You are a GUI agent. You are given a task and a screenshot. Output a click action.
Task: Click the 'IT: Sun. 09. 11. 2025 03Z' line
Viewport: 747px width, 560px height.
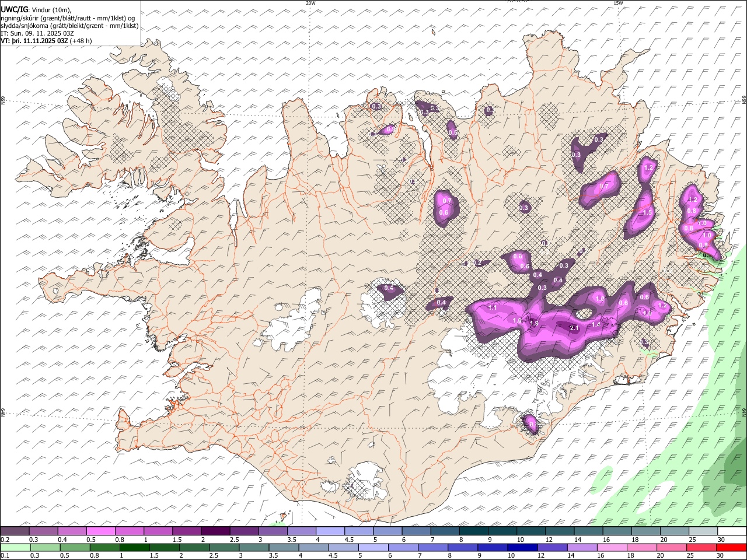click(x=37, y=33)
